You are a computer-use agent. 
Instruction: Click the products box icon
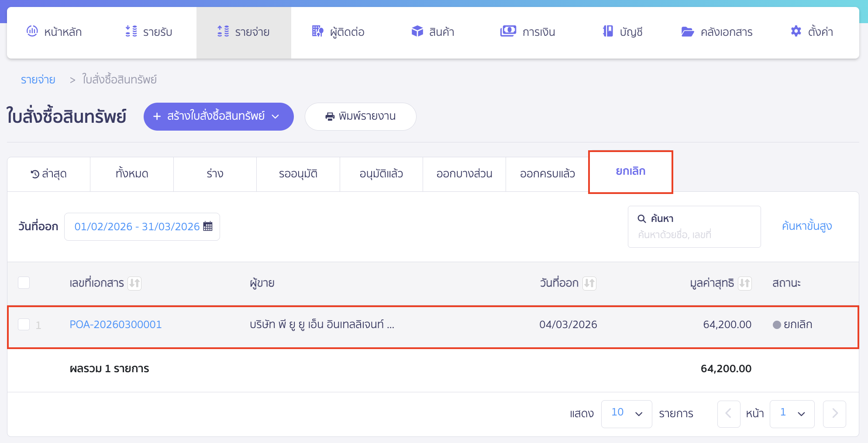(x=417, y=31)
